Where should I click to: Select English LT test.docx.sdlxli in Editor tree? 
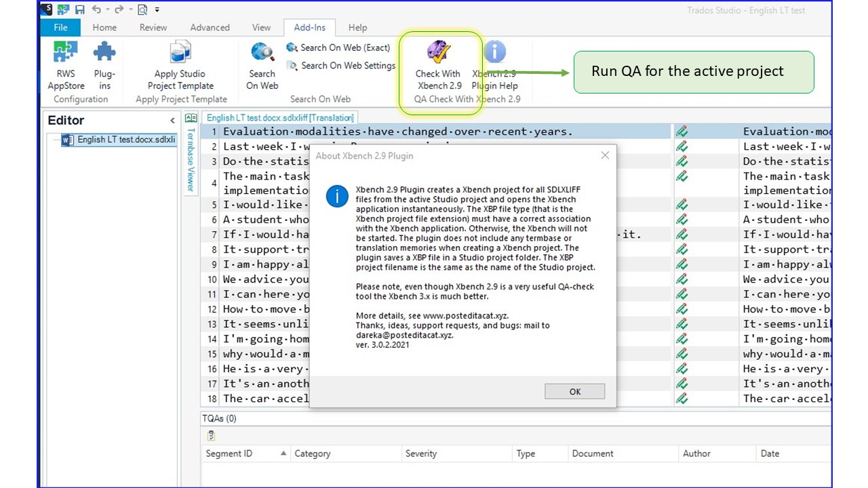(125, 140)
